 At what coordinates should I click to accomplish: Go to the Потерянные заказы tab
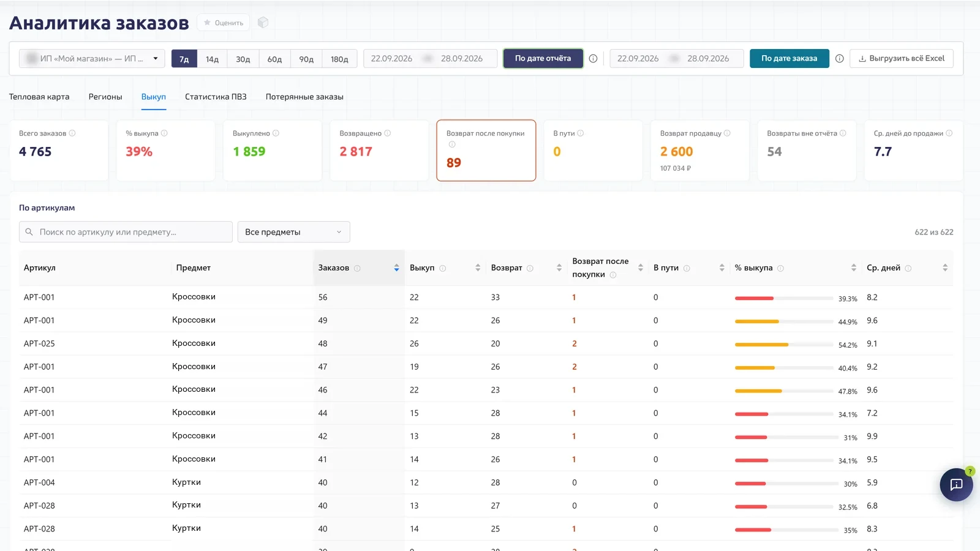[x=304, y=97]
